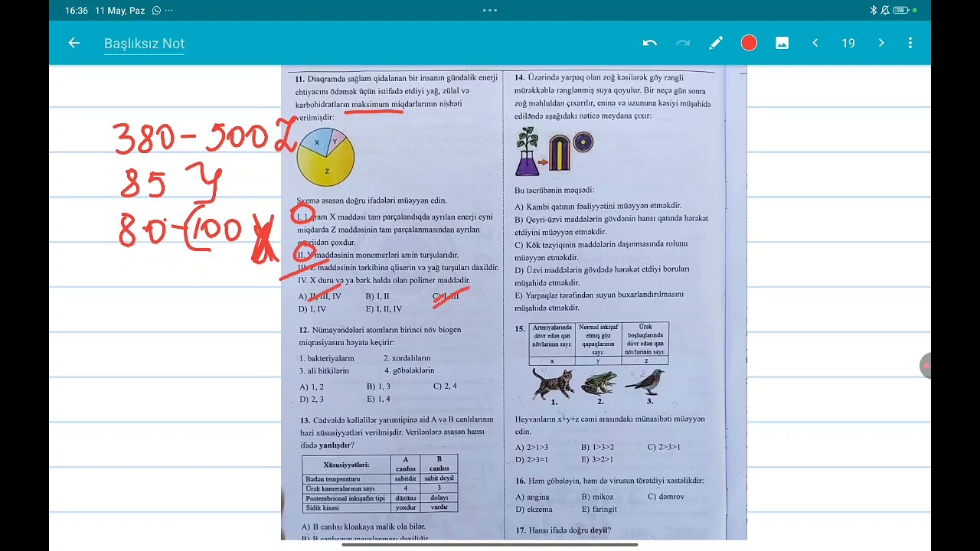Tap the frog picture labeled 2

599,383
